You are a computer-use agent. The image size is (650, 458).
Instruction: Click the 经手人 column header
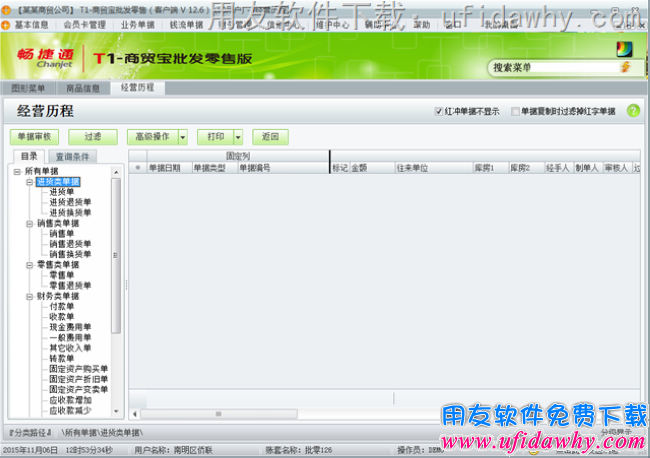coord(558,168)
